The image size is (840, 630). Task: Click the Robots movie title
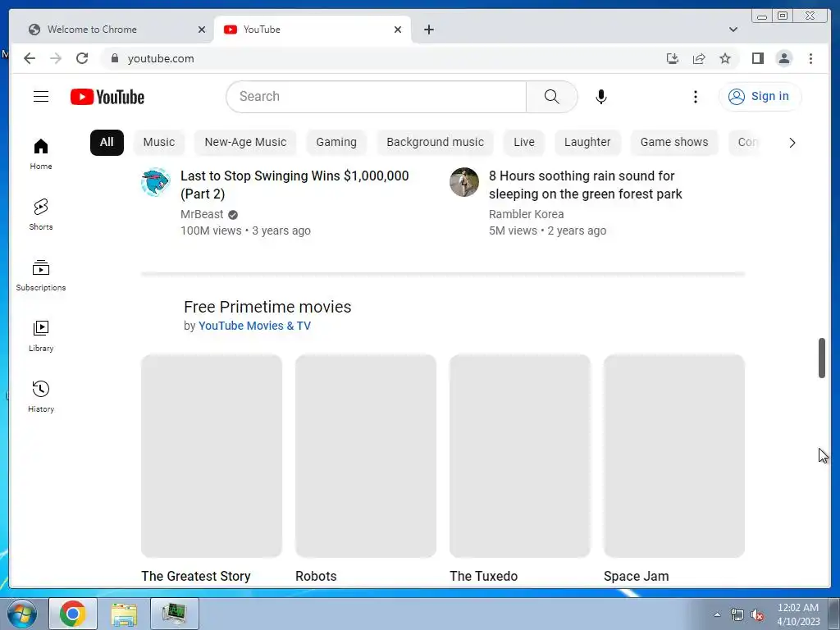tap(316, 577)
